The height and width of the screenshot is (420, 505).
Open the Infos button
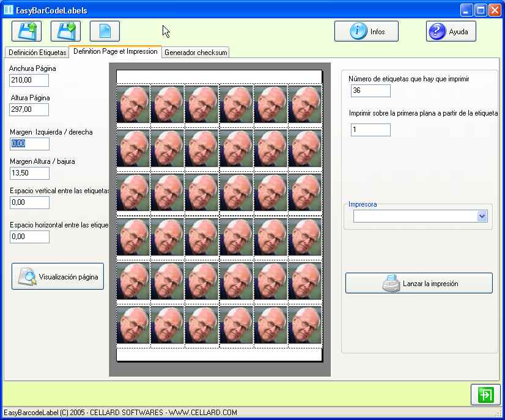coord(366,31)
